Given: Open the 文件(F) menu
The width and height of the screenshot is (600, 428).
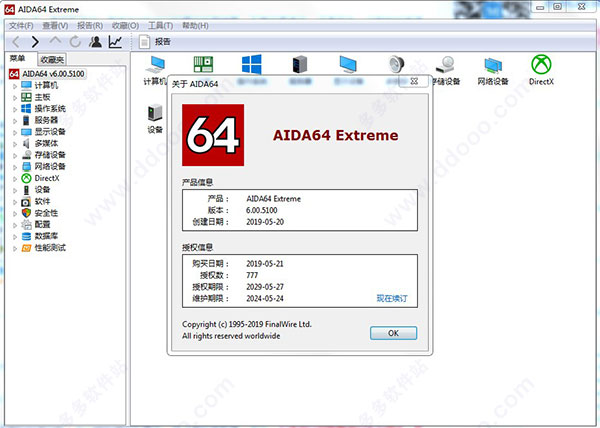Looking at the screenshot, I should 21,26.
